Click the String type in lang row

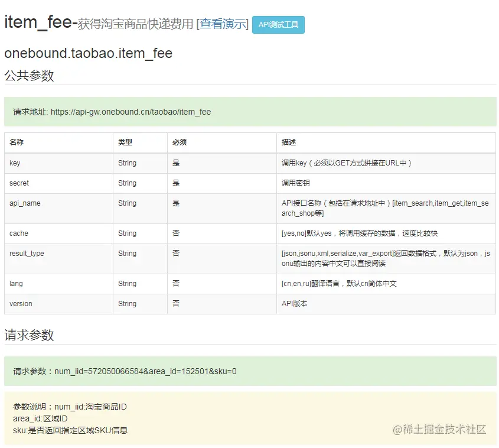(x=127, y=284)
